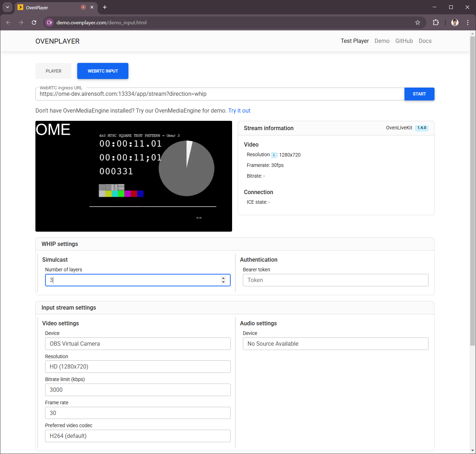Follow the Try it out link
The height and width of the screenshot is (454, 476).
[x=239, y=110]
